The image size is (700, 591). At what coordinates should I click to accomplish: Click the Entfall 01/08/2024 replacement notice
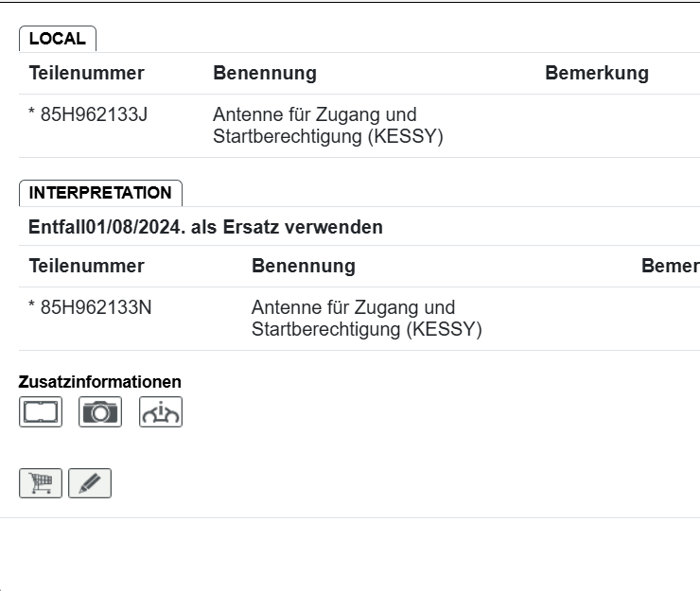[206, 227]
